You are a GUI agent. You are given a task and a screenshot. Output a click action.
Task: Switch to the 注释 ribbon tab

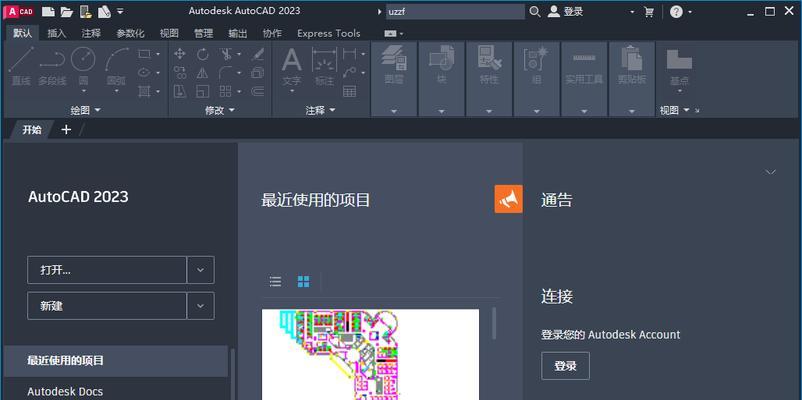pos(91,33)
